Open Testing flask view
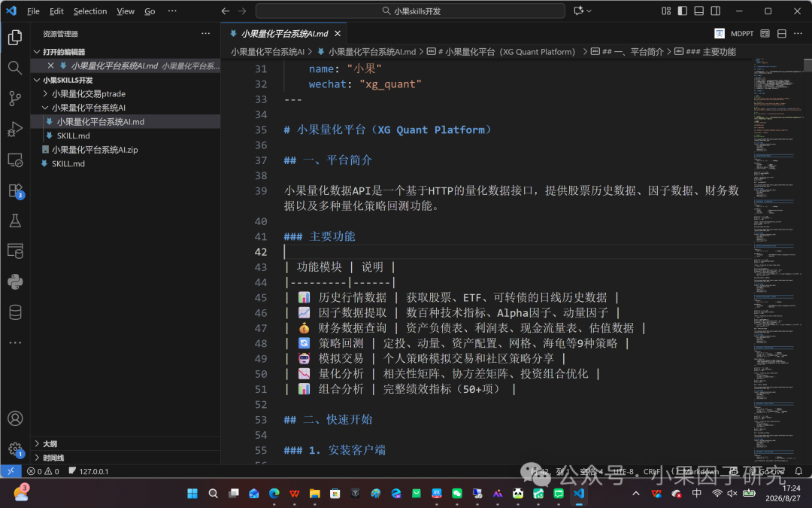Viewport: 812px width, 508px height. (15, 221)
